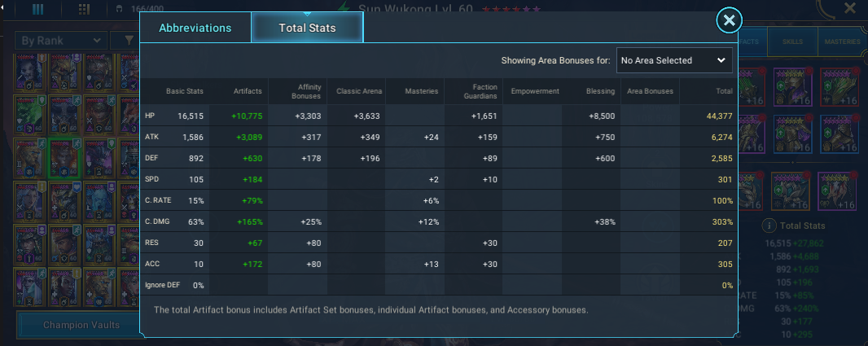
Task: Click the purple-bordered accessory in bottom row
Action: click(x=838, y=191)
